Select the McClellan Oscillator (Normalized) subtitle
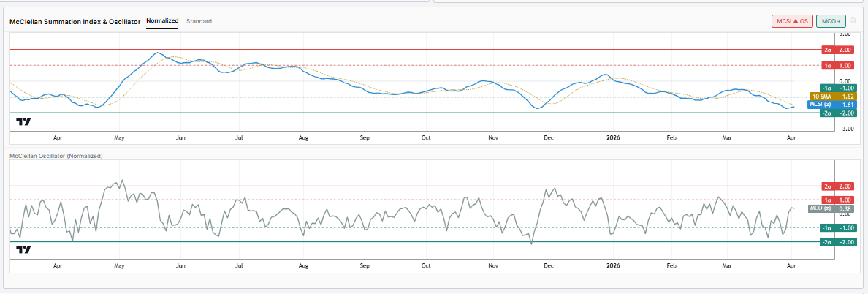 [x=56, y=156]
